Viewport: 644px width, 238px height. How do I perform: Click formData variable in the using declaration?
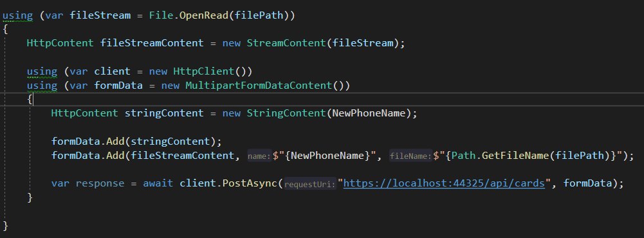tap(118, 86)
